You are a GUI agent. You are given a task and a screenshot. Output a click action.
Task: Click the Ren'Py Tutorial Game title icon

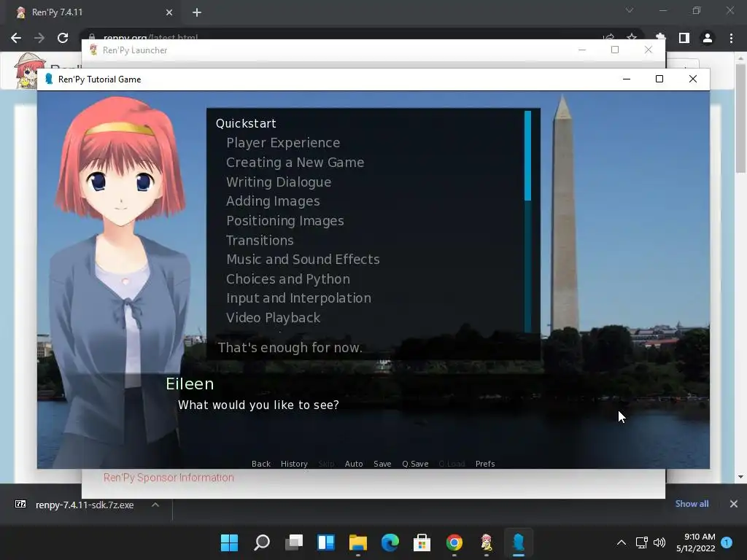point(49,79)
